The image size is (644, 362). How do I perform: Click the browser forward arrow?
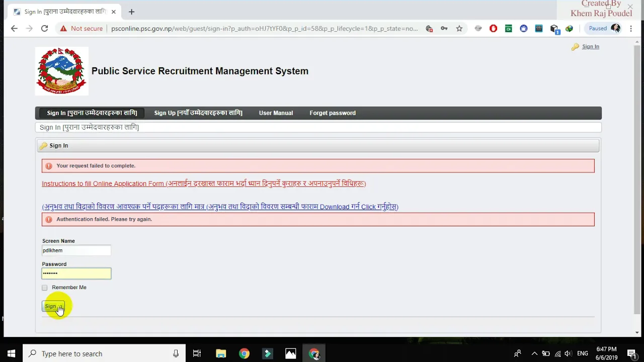tap(29, 29)
